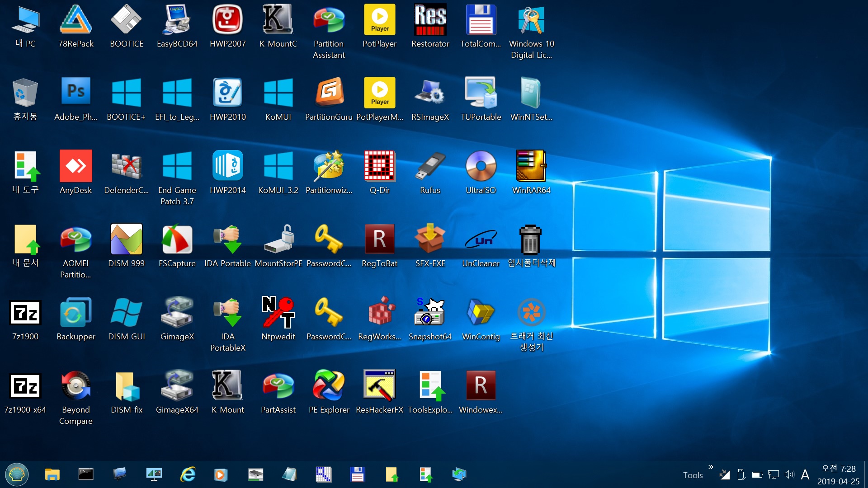Select the PE Explorer icon
The image size is (868, 488).
pos(329,386)
